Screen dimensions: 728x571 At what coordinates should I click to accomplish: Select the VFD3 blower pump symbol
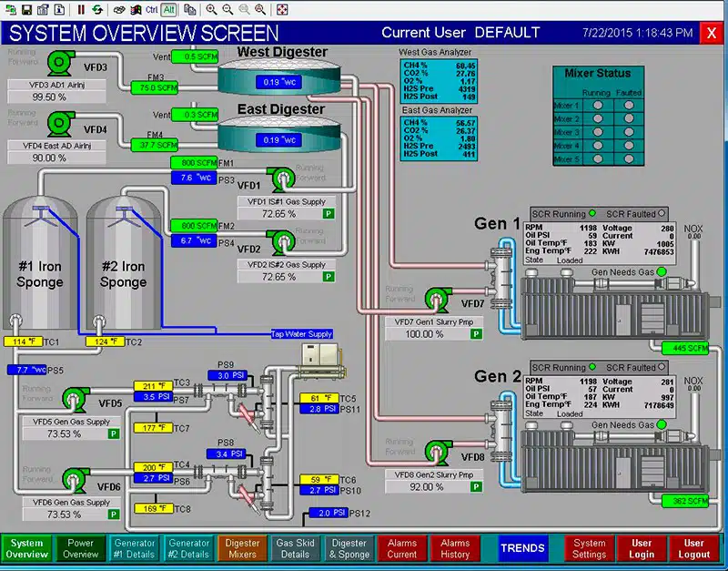coord(63,63)
